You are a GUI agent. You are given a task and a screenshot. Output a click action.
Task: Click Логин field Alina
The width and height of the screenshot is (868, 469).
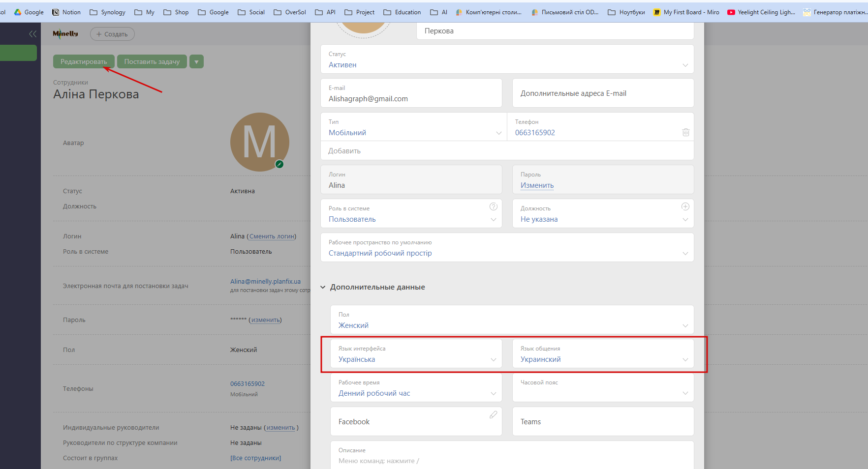pyautogui.click(x=411, y=179)
